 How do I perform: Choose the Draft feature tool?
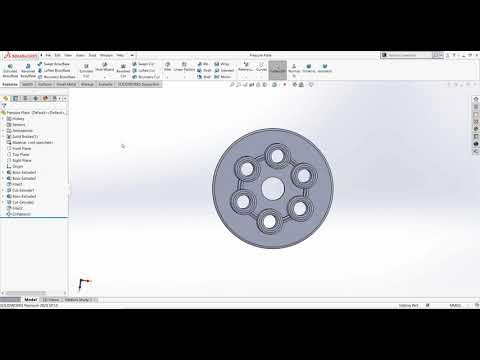[x=204, y=70]
